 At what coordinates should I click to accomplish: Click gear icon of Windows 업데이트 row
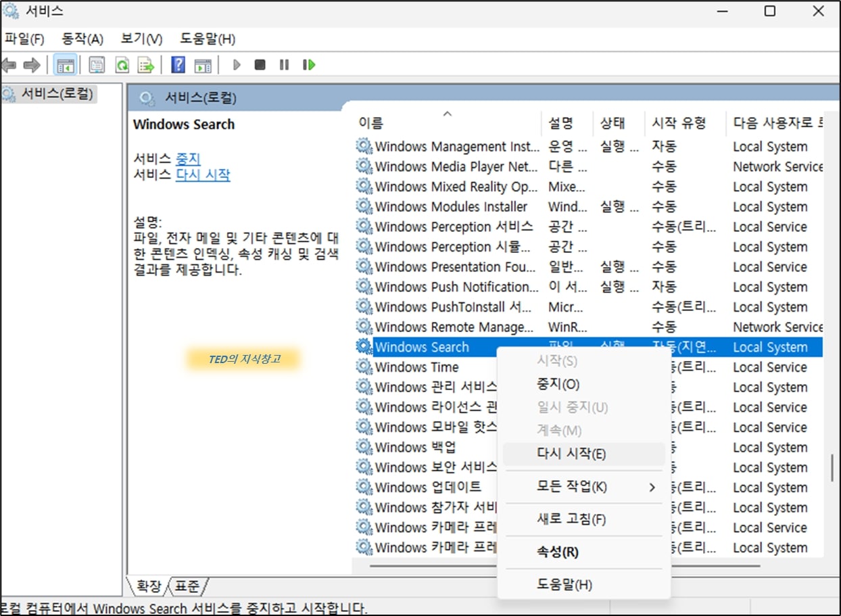tap(364, 487)
